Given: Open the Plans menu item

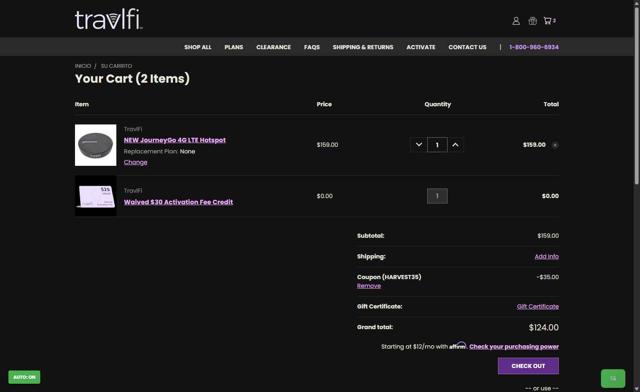Looking at the screenshot, I should tap(233, 47).
